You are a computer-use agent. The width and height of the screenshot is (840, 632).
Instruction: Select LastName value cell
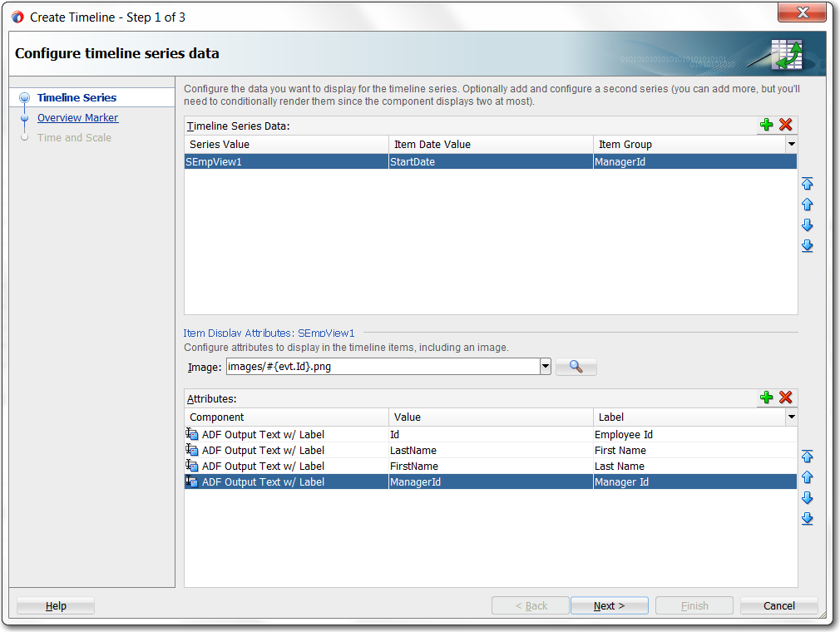(491, 450)
